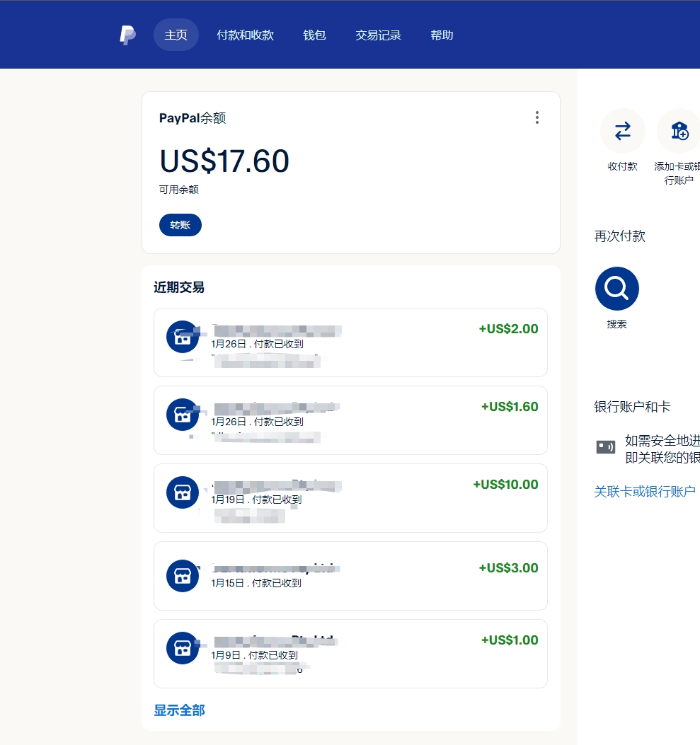Expand the full transaction list via 显示全部
Screen dimensions: 700x745
pos(178,710)
